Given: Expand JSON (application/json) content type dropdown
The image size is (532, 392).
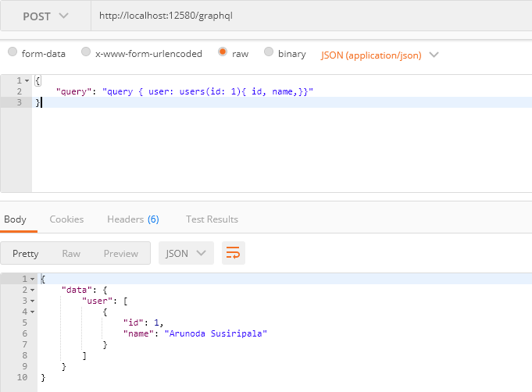Looking at the screenshot, I should 380,55.
